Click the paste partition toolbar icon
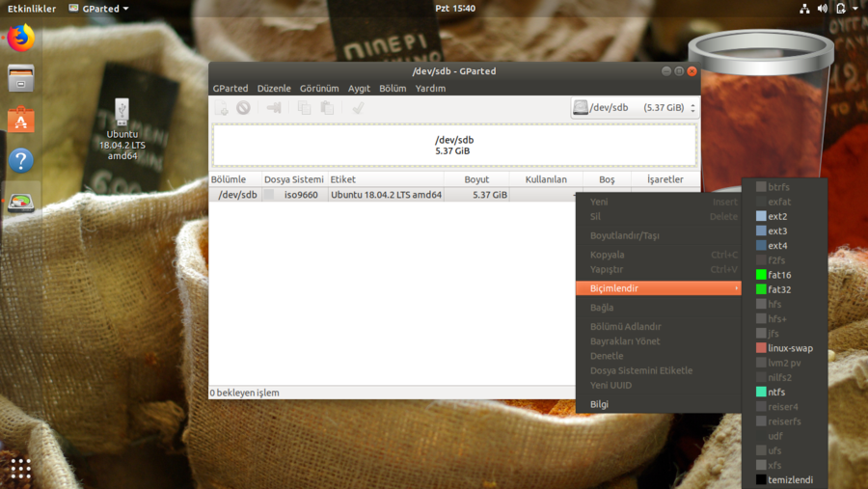This screenshot has height=489, width=868. coord(327,108)
